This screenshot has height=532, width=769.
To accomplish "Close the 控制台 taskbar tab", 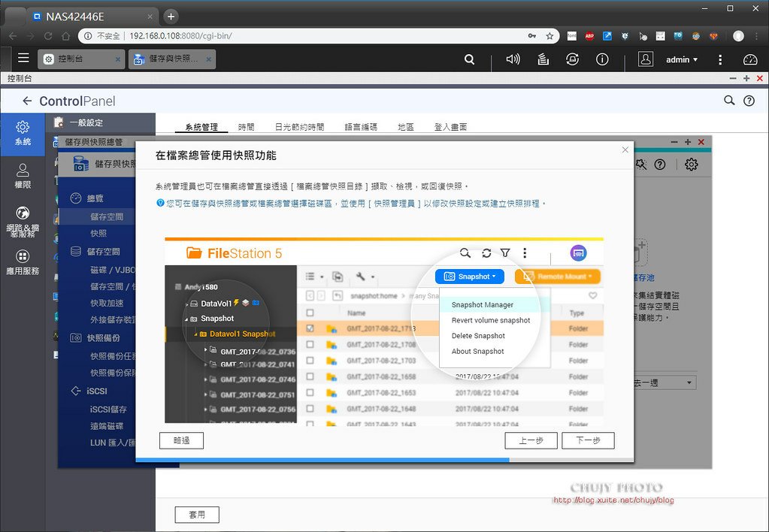I will point(118,59).
